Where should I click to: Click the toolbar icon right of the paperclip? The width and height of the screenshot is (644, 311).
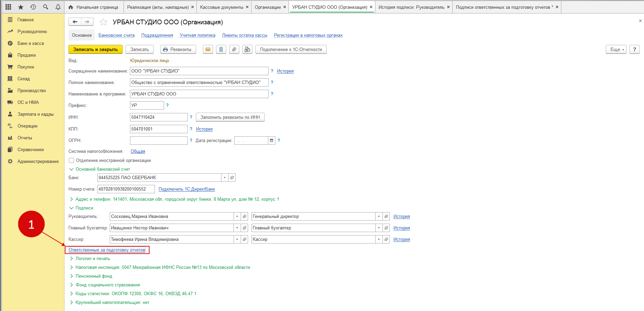point(247,49)
